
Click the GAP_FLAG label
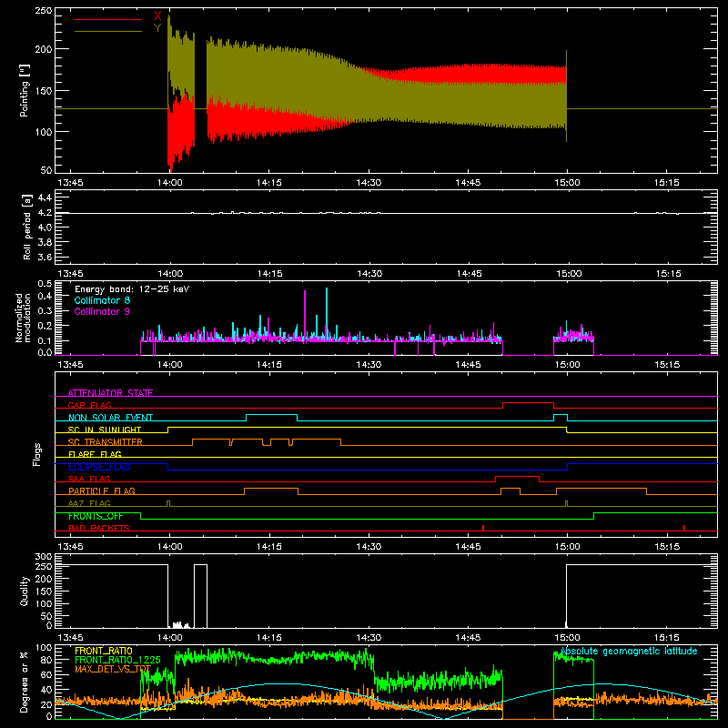point(89,405)
